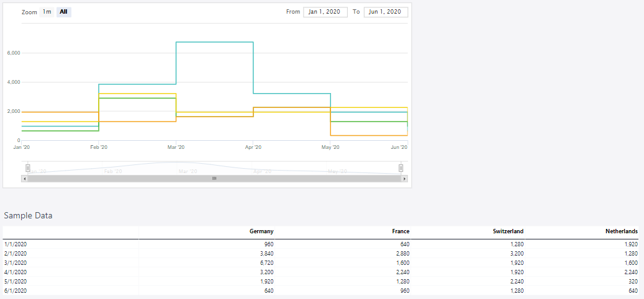
Task: Click the France column header
Action: [x=400, y=231]
